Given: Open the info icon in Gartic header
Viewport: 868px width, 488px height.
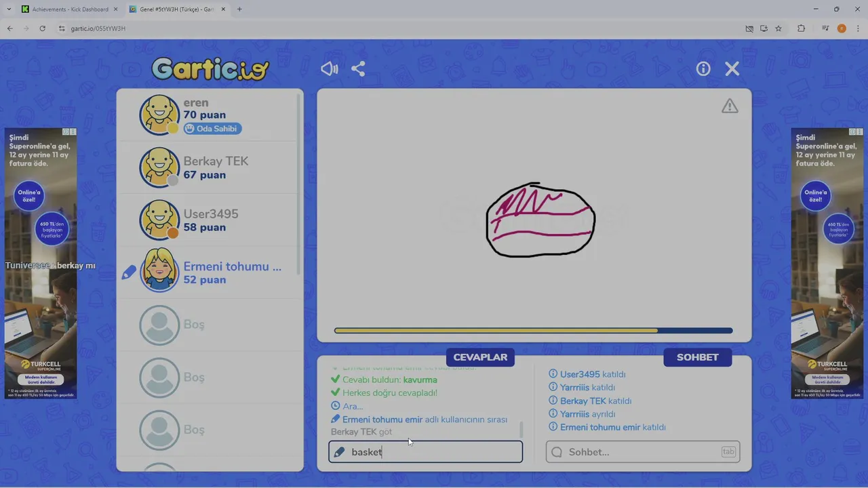Looking at the screenshot, I should (x=703, y=68).
